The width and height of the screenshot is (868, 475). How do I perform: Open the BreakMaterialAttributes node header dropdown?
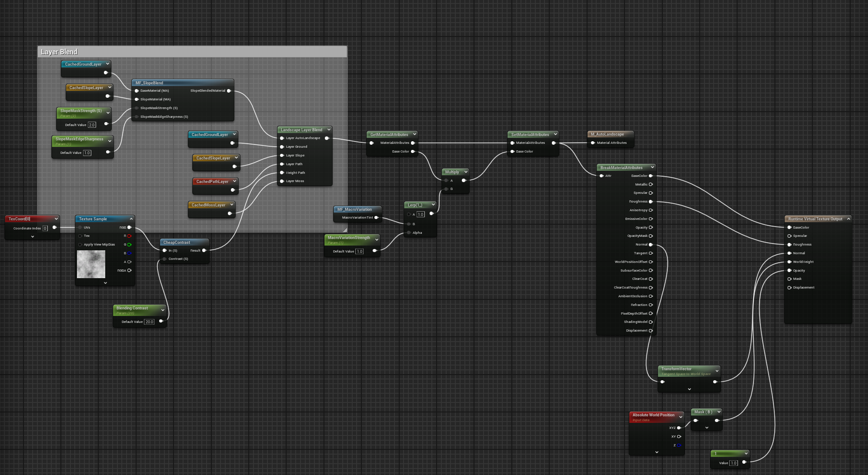(x=652, y=167)
